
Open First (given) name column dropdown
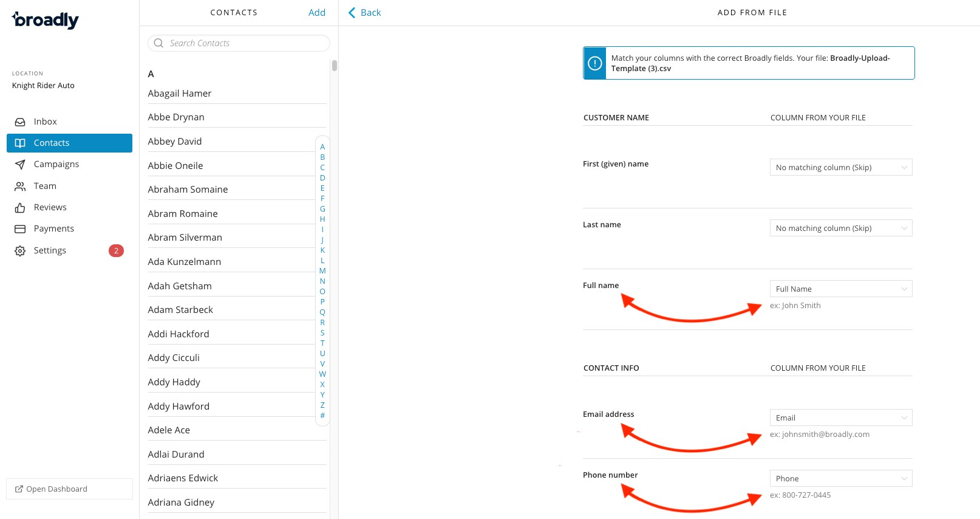[x=841, y=167]
